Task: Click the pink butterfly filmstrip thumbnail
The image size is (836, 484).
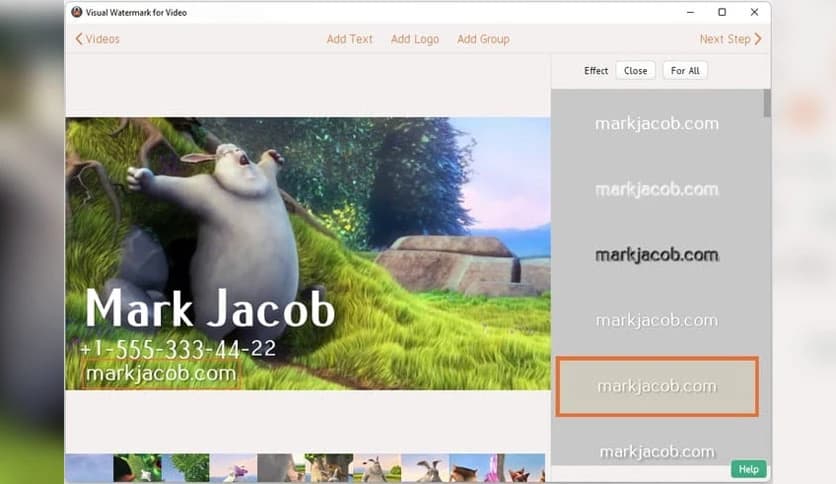Action: tap(233, 467)
